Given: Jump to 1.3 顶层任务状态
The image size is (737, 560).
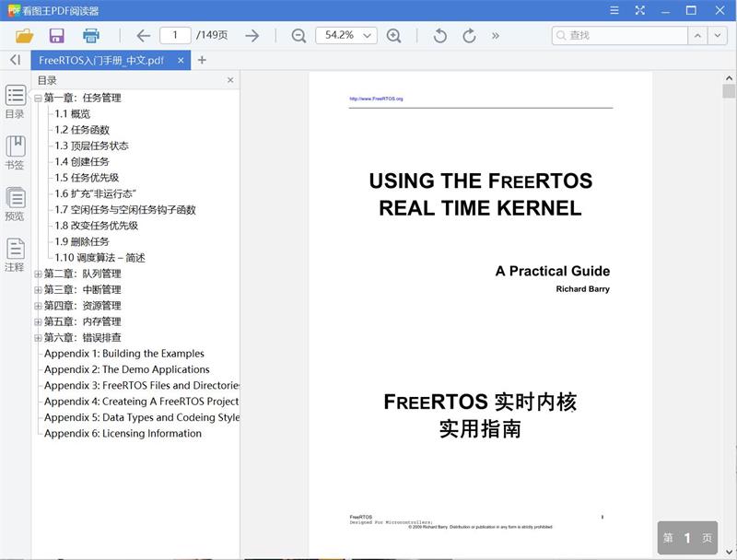Looking at the screenshot, I should [x=91, y=146].
